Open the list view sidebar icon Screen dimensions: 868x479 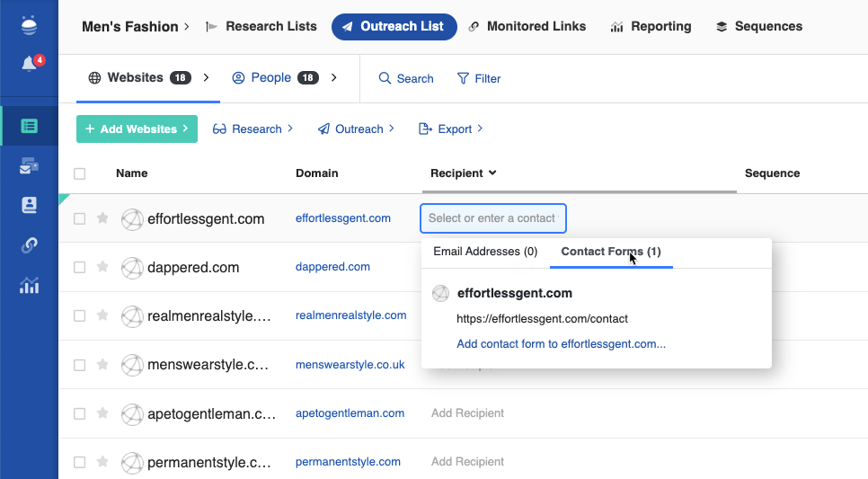point(30,126)
